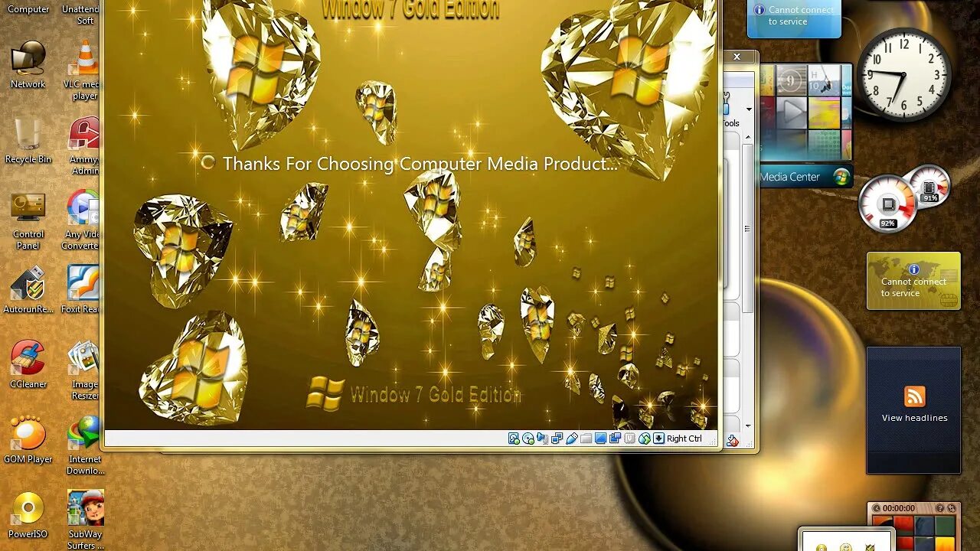This screenshot has height=551, width=980.
Task: Click scrollbar down arrow in background window
Action: (748, 426)
